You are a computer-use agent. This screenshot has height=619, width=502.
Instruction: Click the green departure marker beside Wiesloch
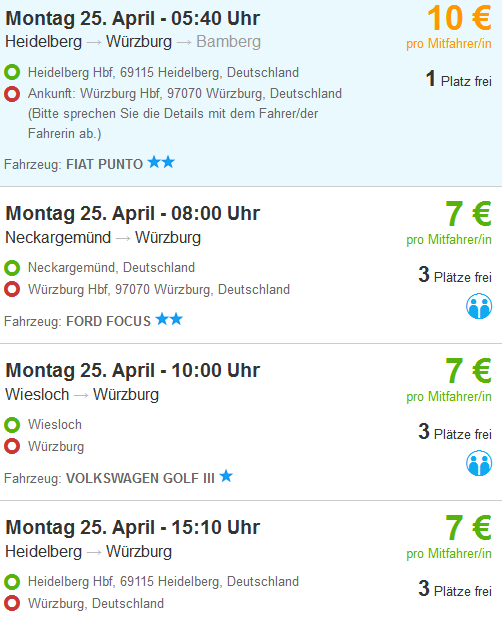[x=12, y=425]
